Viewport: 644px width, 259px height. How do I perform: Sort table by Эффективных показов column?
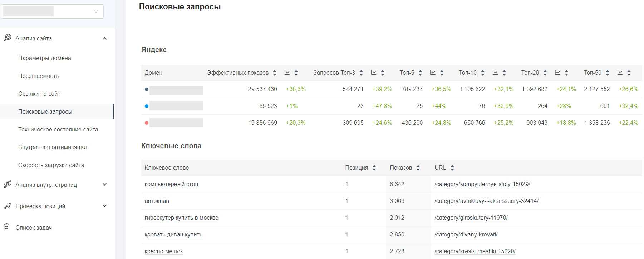pos(275,73)
